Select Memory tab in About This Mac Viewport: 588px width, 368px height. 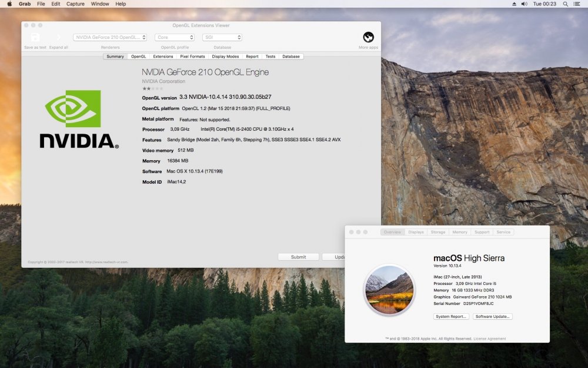pos(460,232)
